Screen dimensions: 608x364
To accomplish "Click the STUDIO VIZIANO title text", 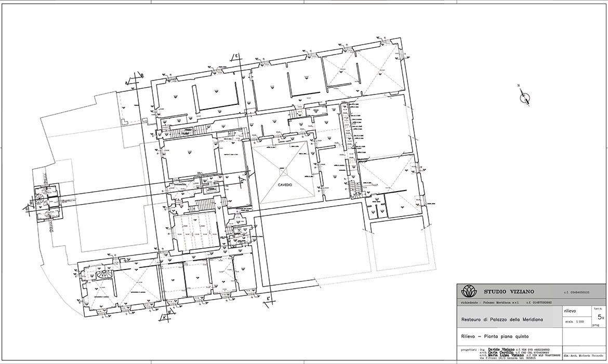I will coord(509,292).
